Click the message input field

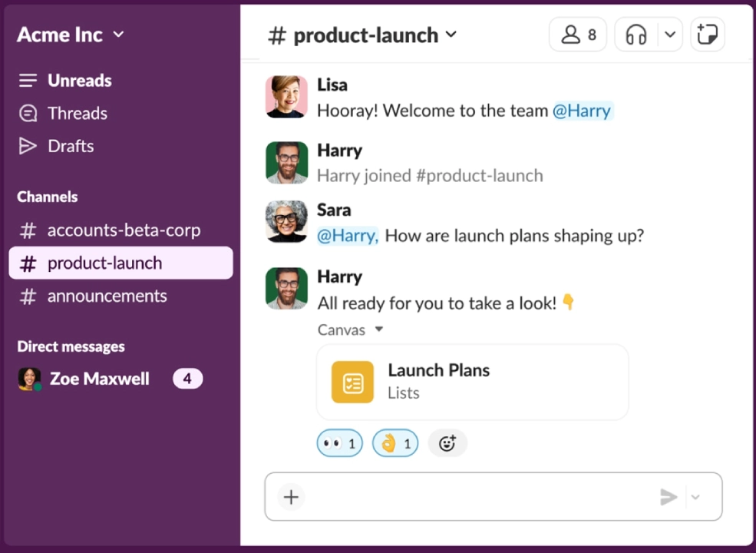(476, 497)
